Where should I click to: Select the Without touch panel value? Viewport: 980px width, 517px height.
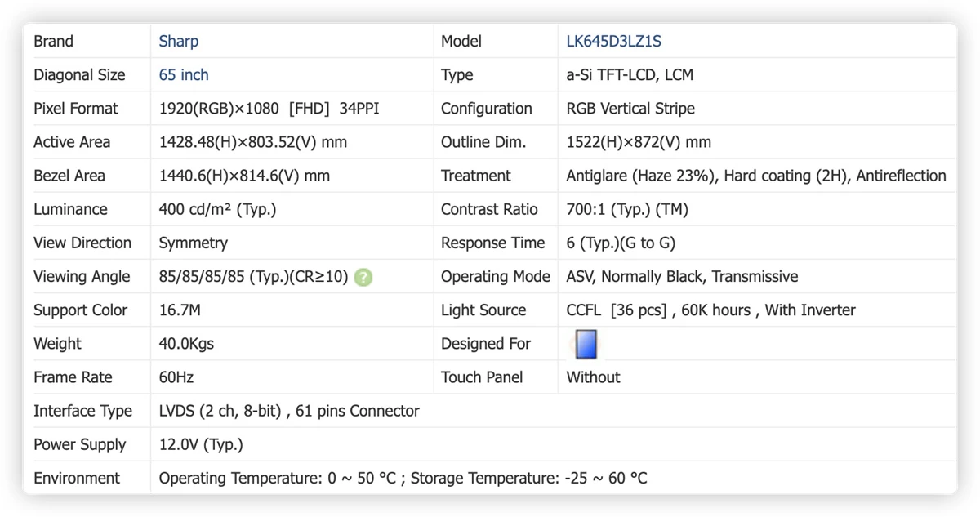593,377
